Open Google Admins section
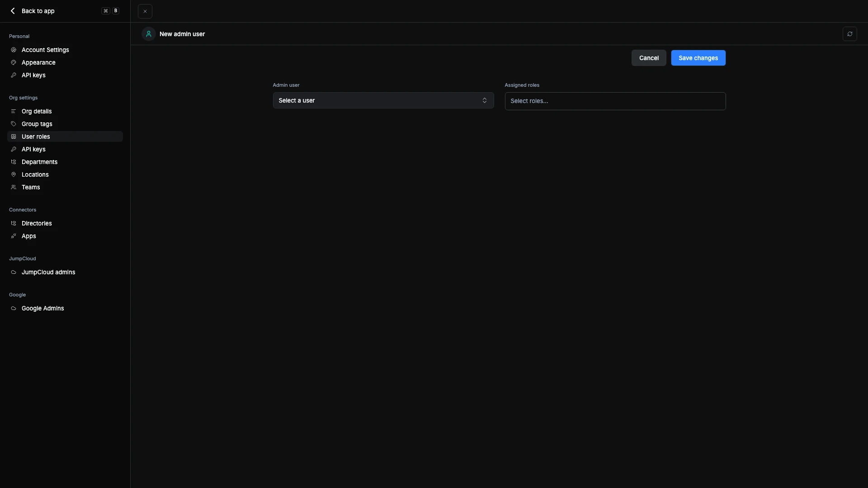 coord(42,308)
